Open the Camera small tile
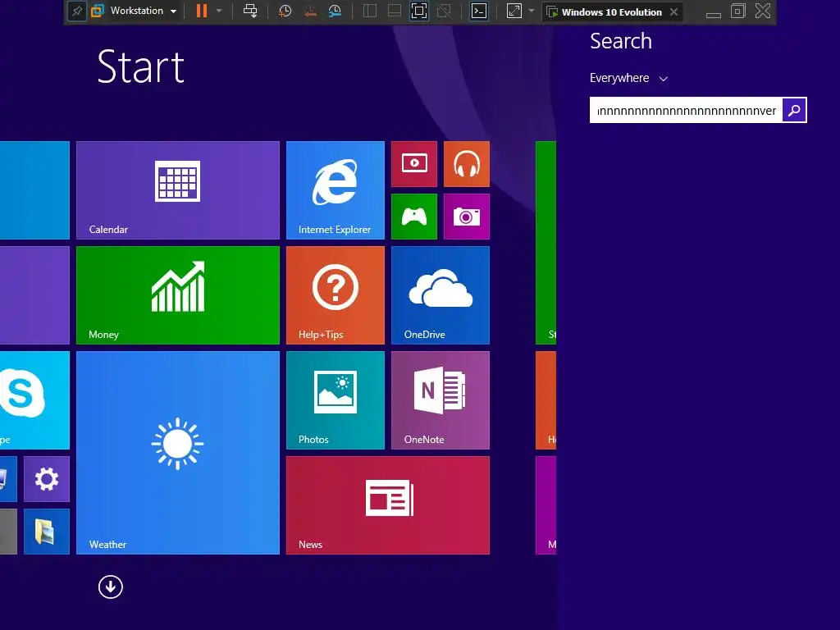The height and width of the screenshot is (630, 840). click(467, 217)
